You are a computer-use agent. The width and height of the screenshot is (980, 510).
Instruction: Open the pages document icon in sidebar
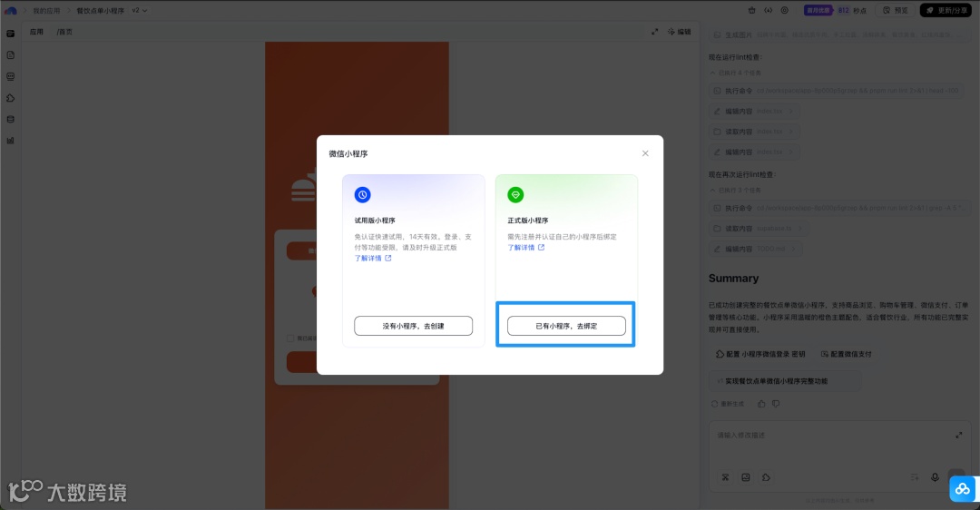(x=11, y=55)
